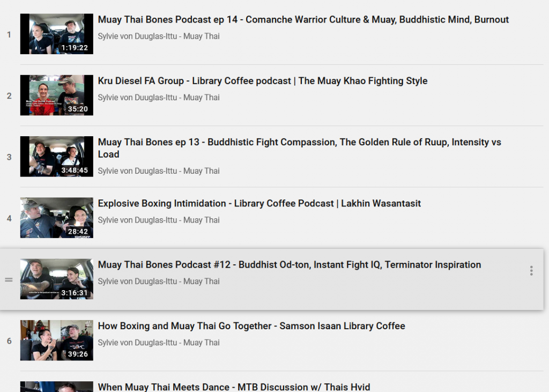Open 'How Boxing and Muay Thai Go Together' title
The image size is (549, 392).
251,326
